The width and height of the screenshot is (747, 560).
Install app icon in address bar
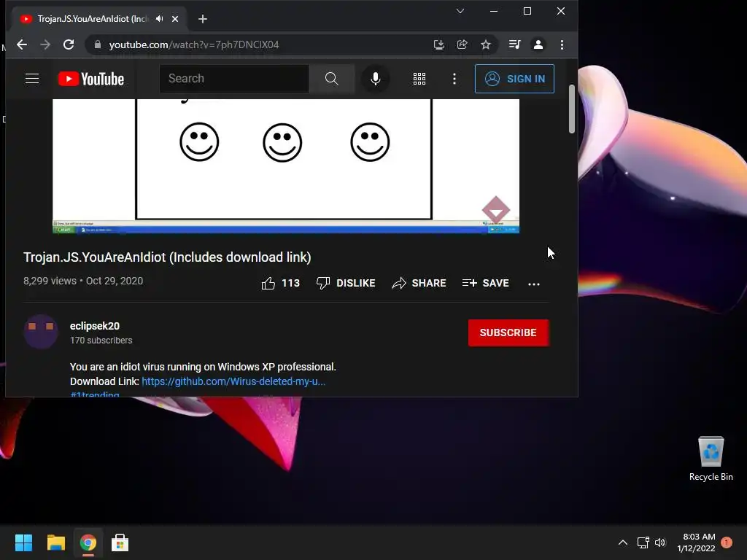438,44
